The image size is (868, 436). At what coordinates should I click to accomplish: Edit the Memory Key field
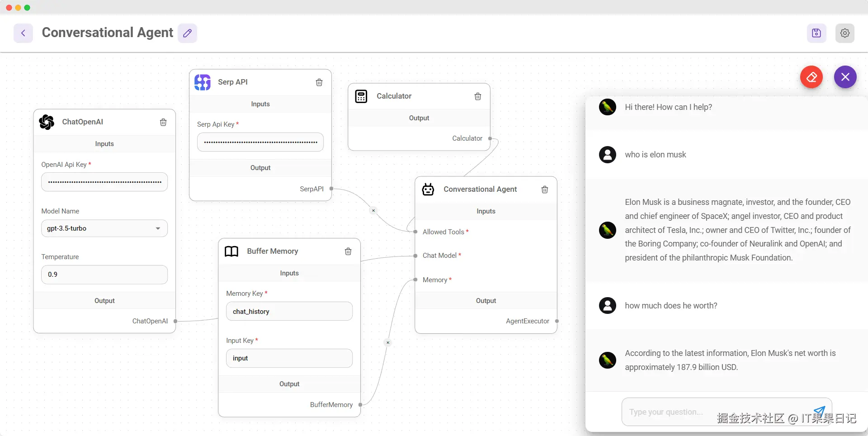pyautogui.click(x=289, y=312)
